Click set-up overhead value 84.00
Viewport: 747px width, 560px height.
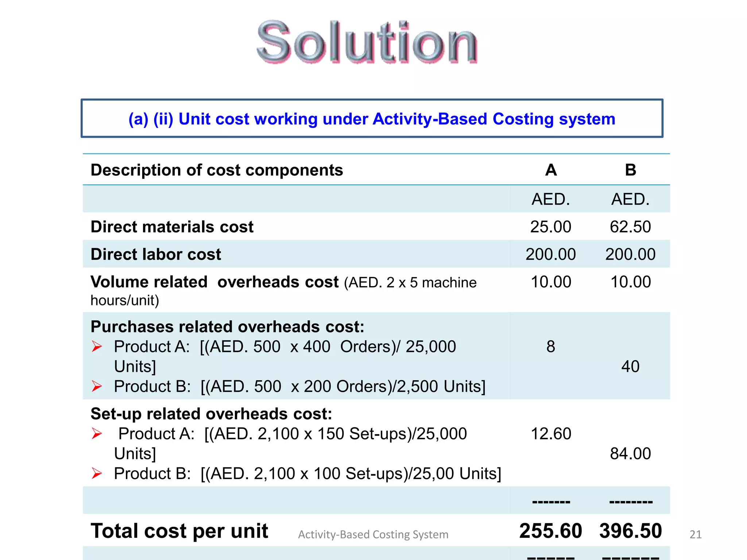[x=630, y=454]
